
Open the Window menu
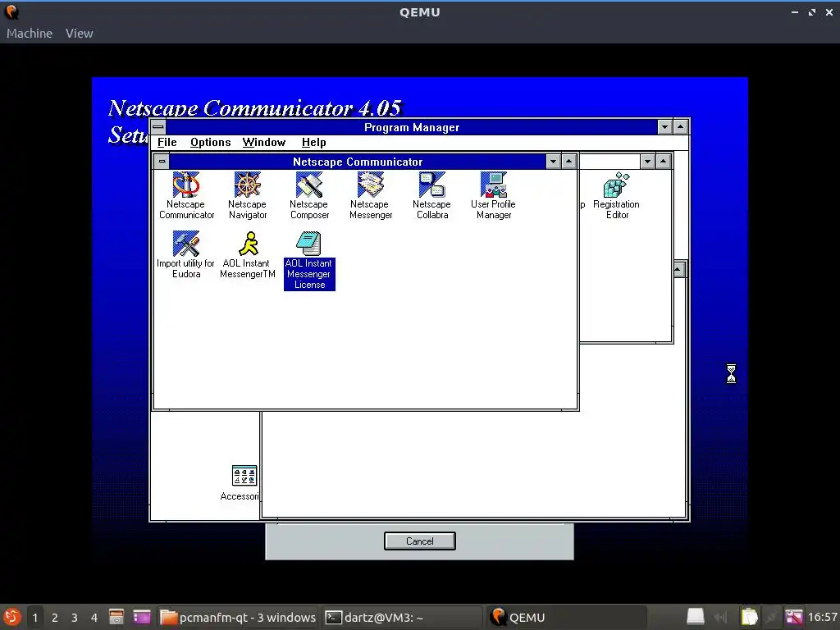click(263, 143)
